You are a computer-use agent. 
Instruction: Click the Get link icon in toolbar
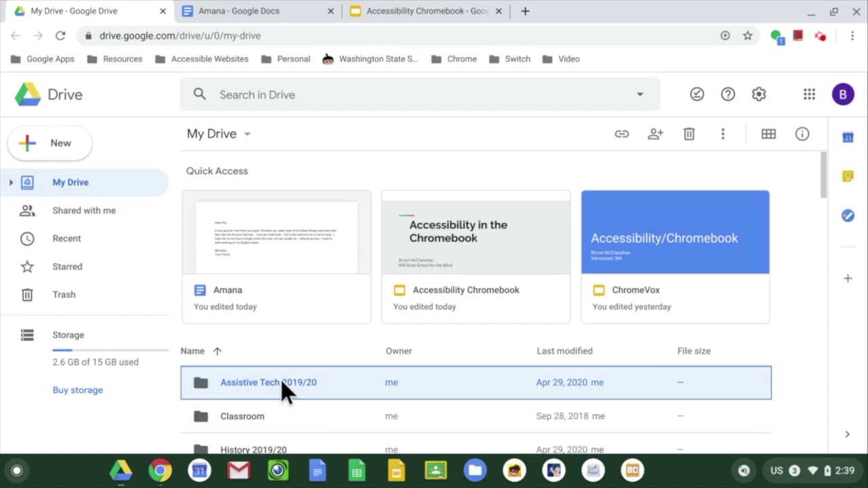622,134
